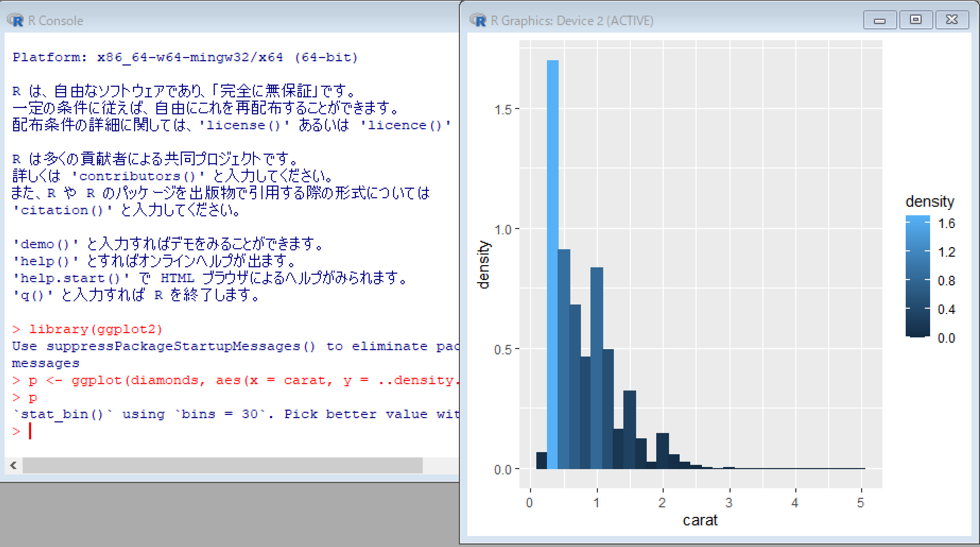Click the x-axis tick label 5
This screenshot has width=980, height=547.
(860, 503)
